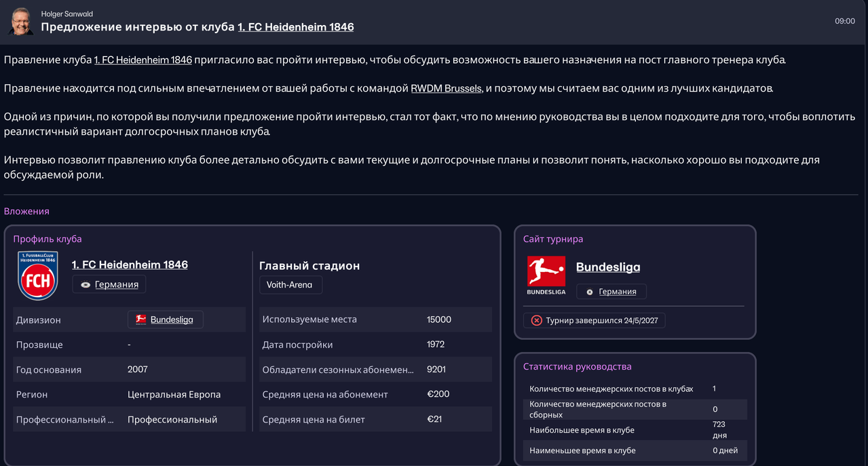The image size is (868, 466).
Task: Select the Регион value Центральная Европа
Action: point(174,394)
